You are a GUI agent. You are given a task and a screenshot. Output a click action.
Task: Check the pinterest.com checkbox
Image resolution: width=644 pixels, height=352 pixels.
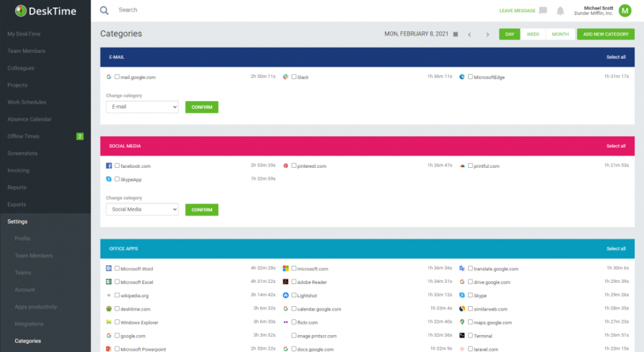[x=294, y=166]
